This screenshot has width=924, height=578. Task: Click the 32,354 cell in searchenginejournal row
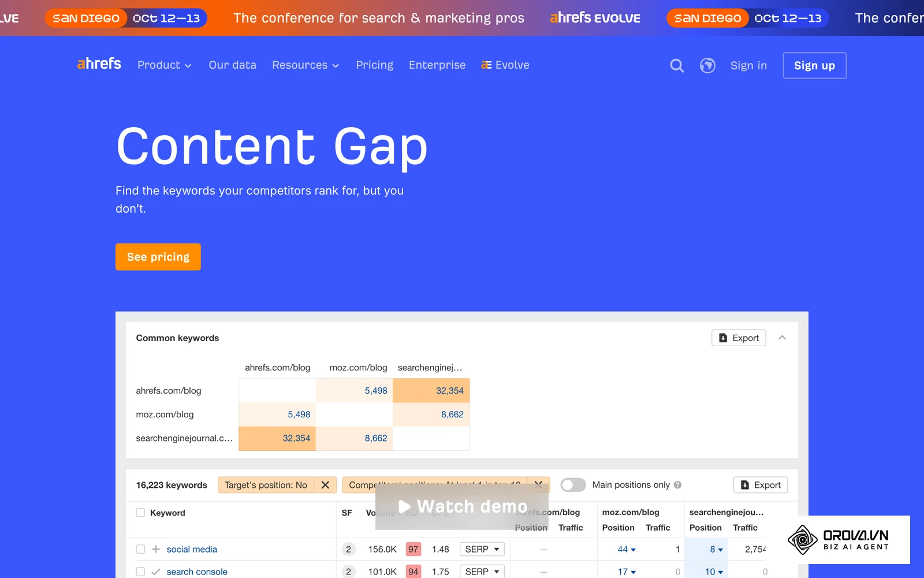coord(277,438)
